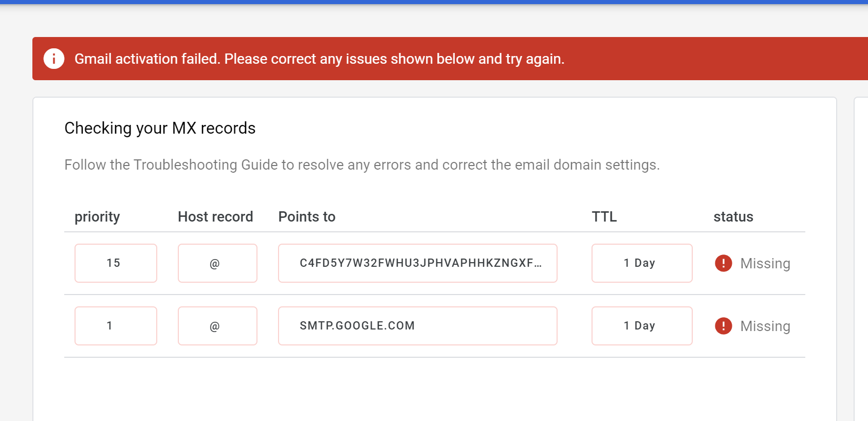The height and width of the screenshot is (421, 868).
Task: Click the priority column header
Action: tap(97, 217)
